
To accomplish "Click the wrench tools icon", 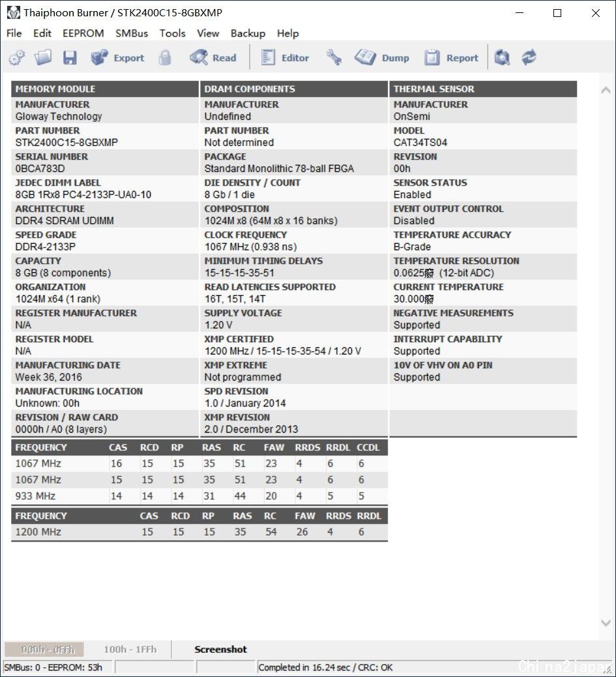I will coord(334,57).
